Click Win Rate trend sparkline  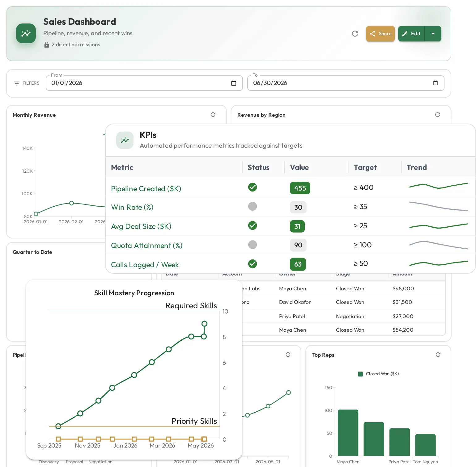tap(438, 206)
